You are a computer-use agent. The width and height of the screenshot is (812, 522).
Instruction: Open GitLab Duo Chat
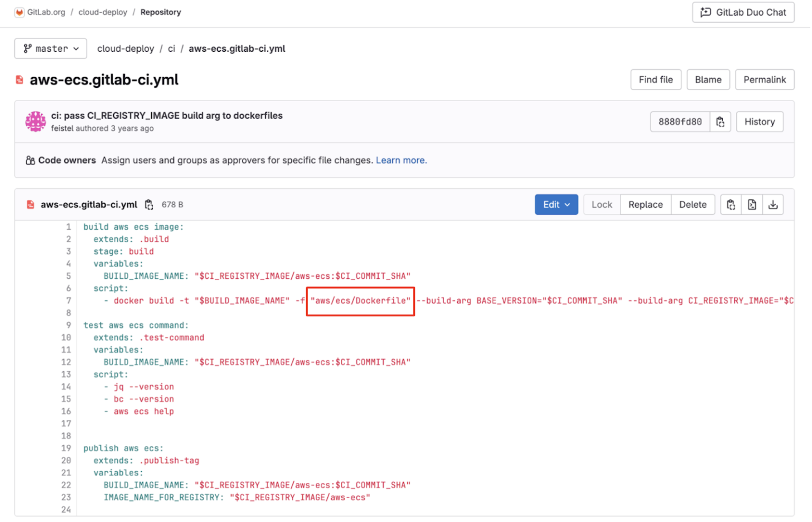pyautogui.click(x=743, y=12)
